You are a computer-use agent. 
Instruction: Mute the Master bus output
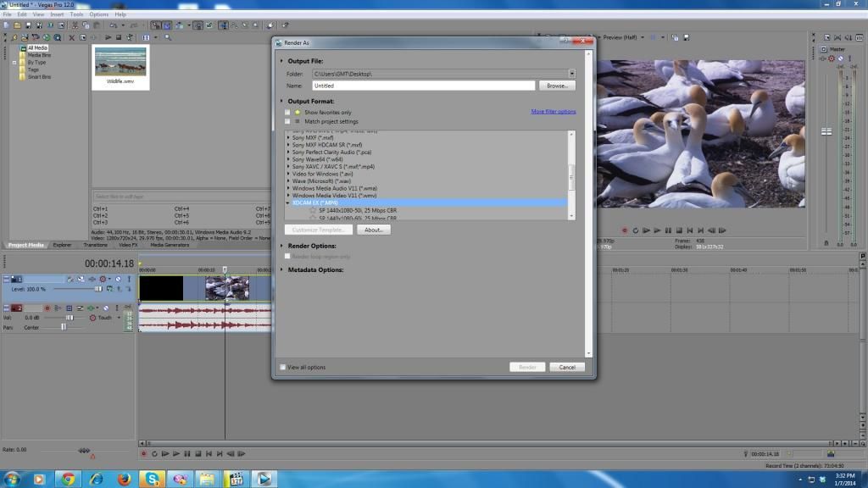click(x=840, y=58)
